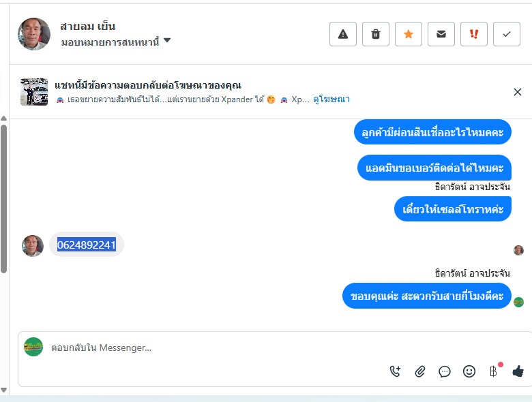
Task: Close the ad reply banner
Action: tap(517, 92)
